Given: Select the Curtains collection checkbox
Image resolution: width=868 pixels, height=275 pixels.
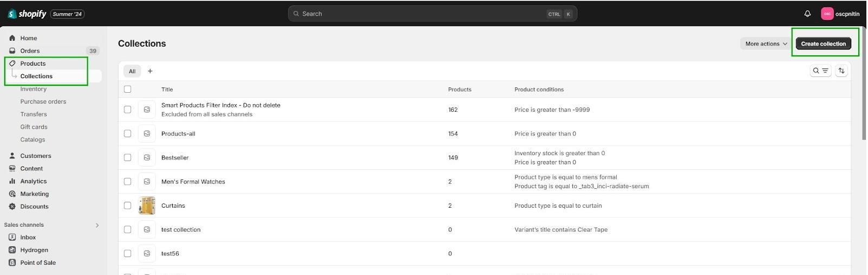Looking at the screenshot, I should point(128,206).
